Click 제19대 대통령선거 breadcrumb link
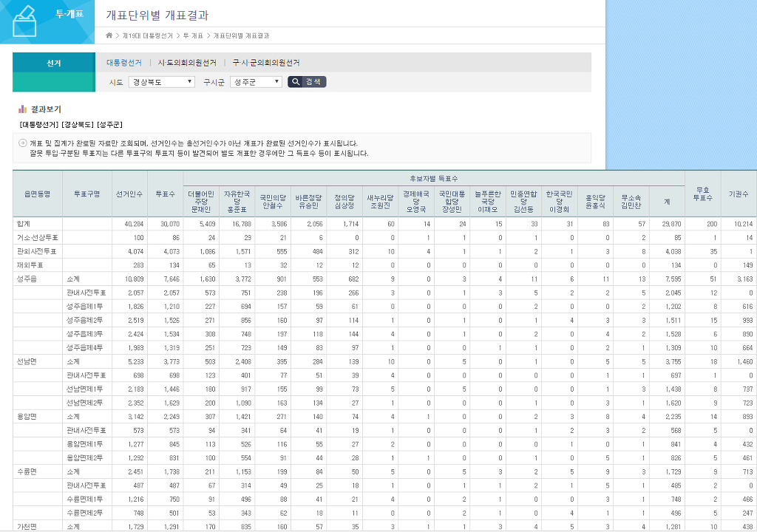The image size is (757, 532). point(147,35)
